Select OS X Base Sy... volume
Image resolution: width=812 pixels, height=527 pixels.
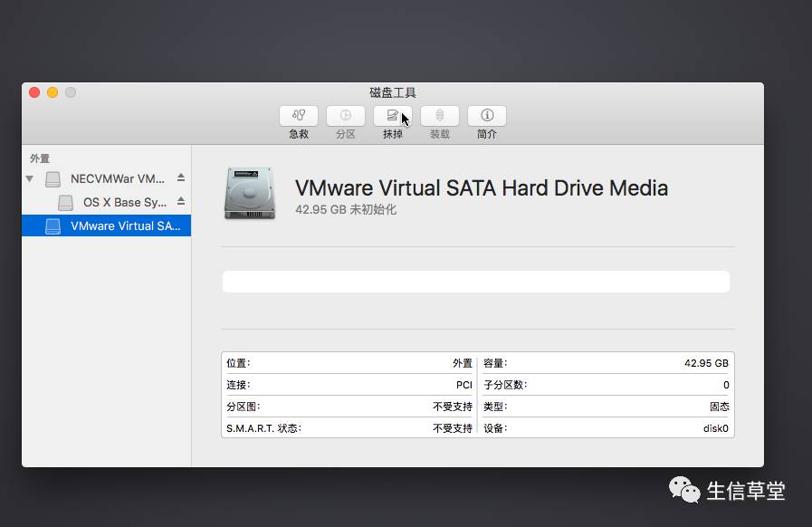(106, 202)
